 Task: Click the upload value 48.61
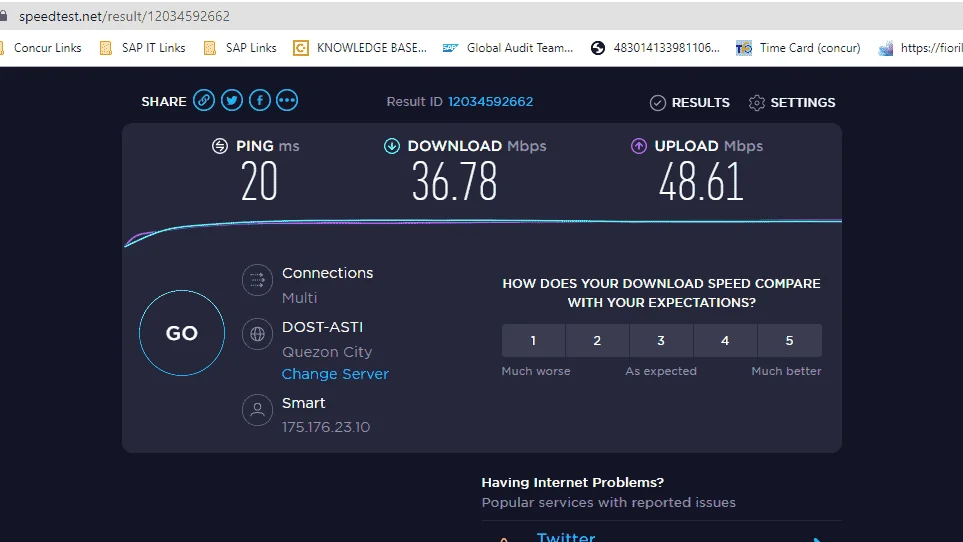click(x=701, y=182)
